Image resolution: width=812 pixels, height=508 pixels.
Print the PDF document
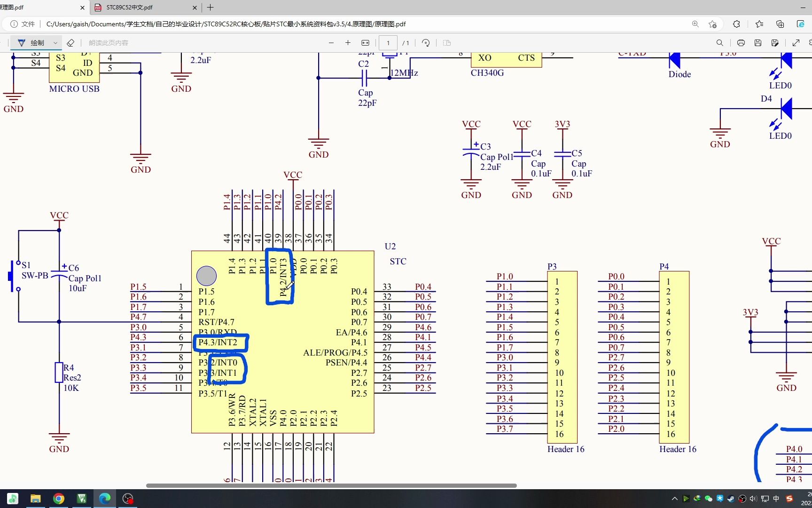click(x=741, y=43)
